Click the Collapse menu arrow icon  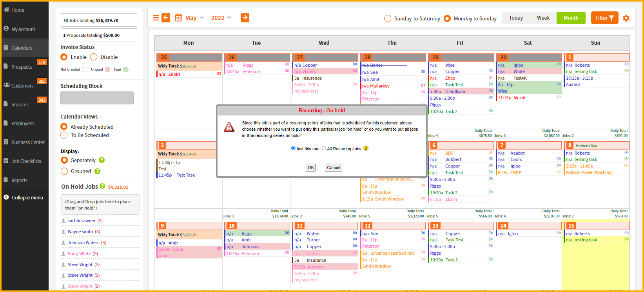pyautogui.click(x=6, y=197)
